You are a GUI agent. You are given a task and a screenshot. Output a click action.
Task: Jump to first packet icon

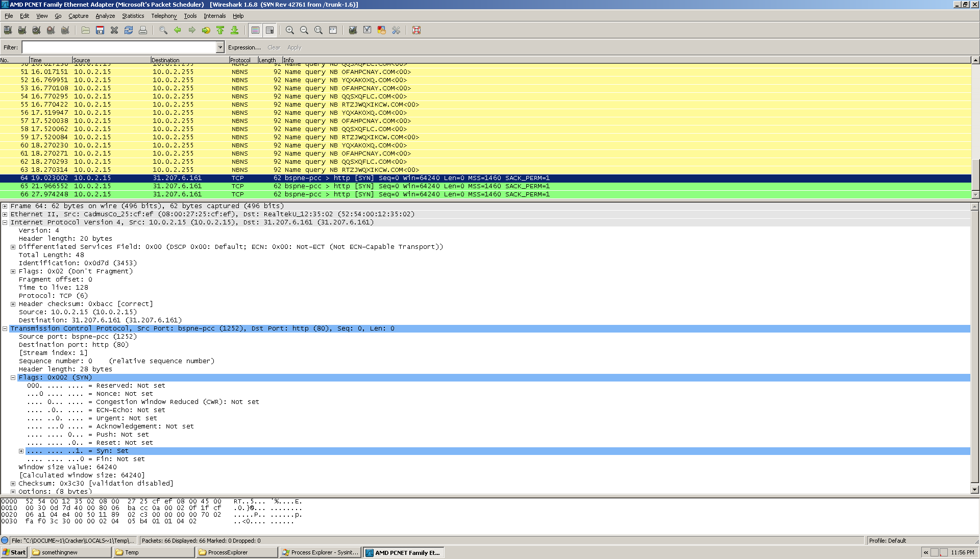(x=220, y=31)
